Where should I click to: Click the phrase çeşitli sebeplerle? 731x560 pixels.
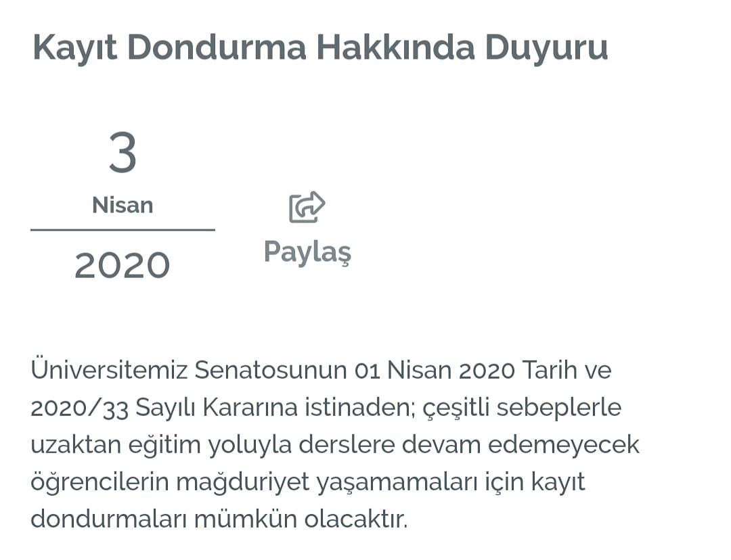pos(522,409)
